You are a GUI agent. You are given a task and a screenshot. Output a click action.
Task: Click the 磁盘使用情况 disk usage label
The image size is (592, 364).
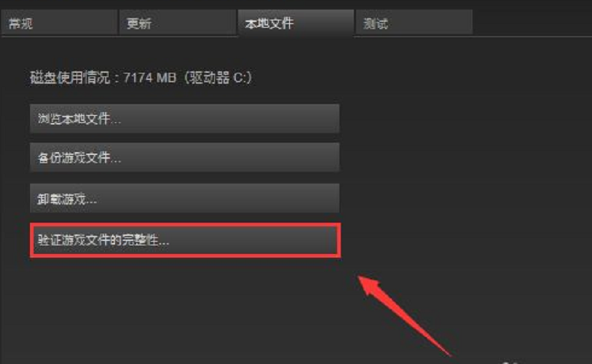click(x=70, y=78)
